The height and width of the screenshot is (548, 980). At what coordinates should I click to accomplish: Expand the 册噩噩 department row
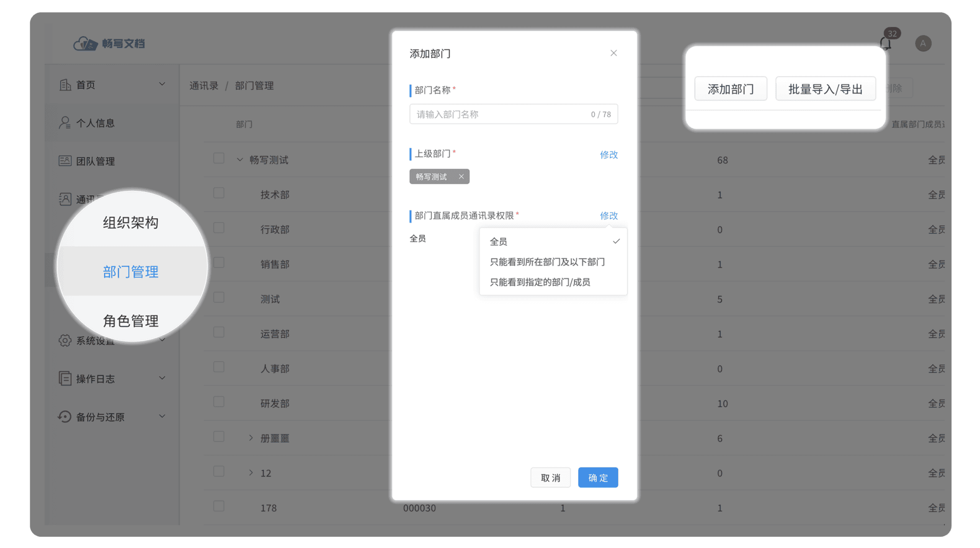click(x=251, y=438)
